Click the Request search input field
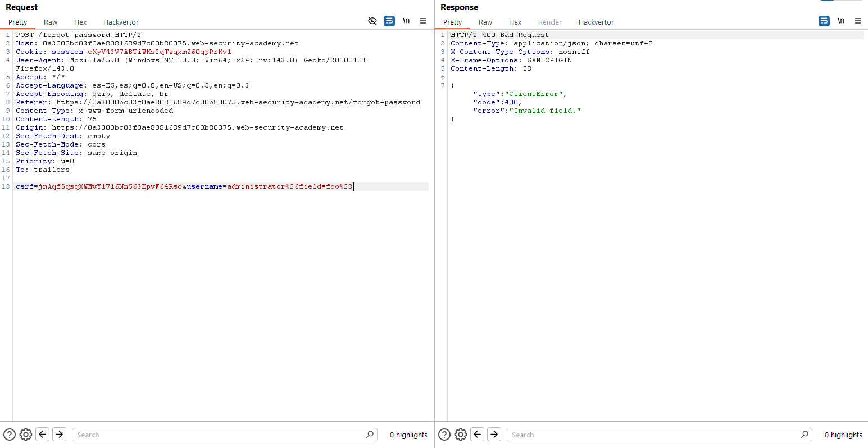Screen dimensions: 868x448 click(x=219, y=435)
